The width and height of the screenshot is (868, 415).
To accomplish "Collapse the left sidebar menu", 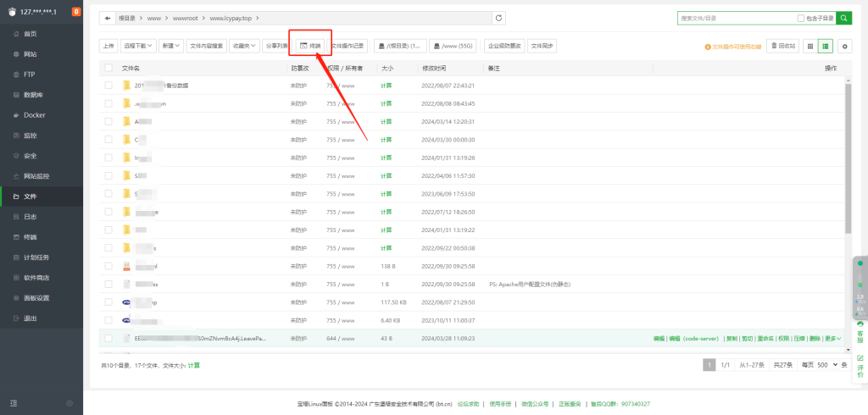I will click(x=14, y=402).
